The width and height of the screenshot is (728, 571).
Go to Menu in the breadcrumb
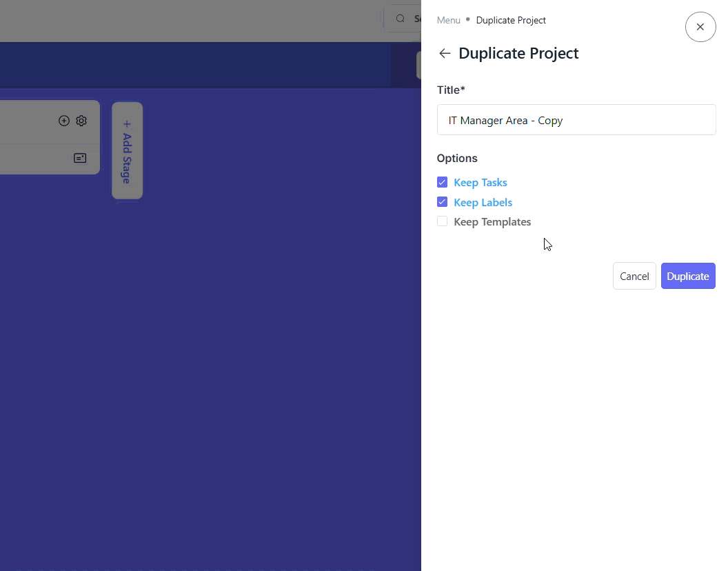(x=448, y=20)
